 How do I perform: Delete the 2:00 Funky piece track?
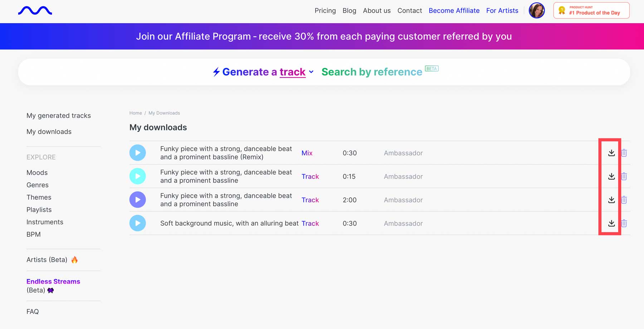(x=624, y=200)
